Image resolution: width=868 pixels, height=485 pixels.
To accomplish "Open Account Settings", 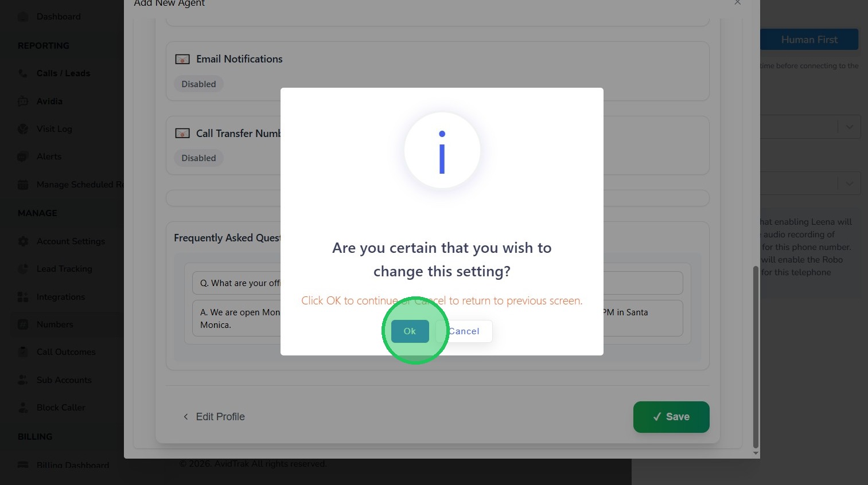I will pyautogui.click(x=71, y=241).
